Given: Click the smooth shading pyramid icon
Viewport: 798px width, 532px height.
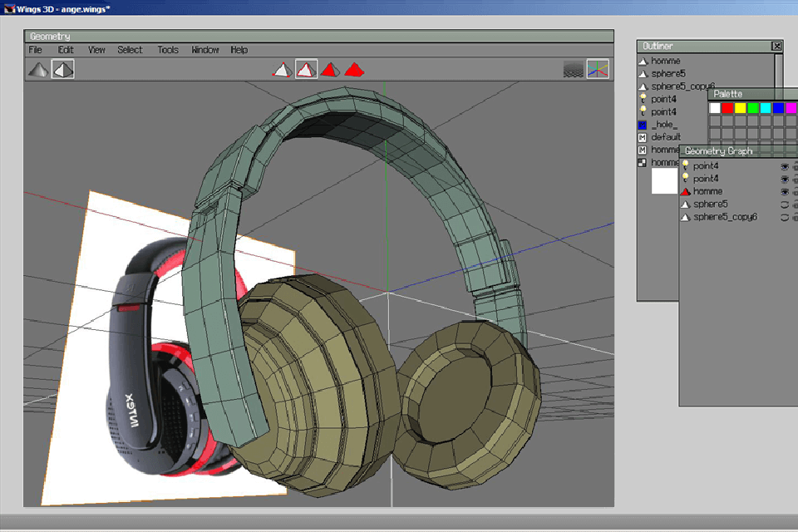Looking at the screenshot, I should 38,70.
